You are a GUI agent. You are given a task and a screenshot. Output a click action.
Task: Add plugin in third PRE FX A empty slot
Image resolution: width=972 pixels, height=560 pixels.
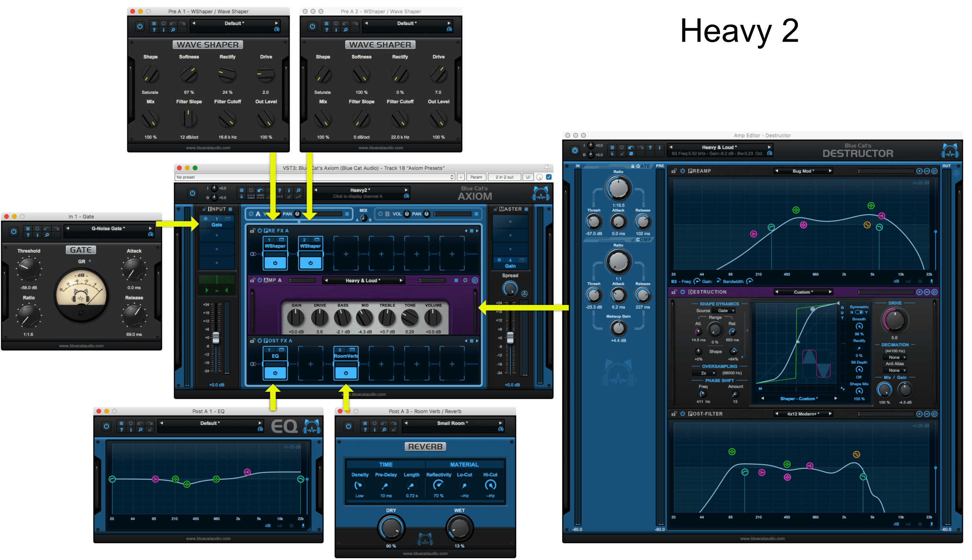pos(346,254)
